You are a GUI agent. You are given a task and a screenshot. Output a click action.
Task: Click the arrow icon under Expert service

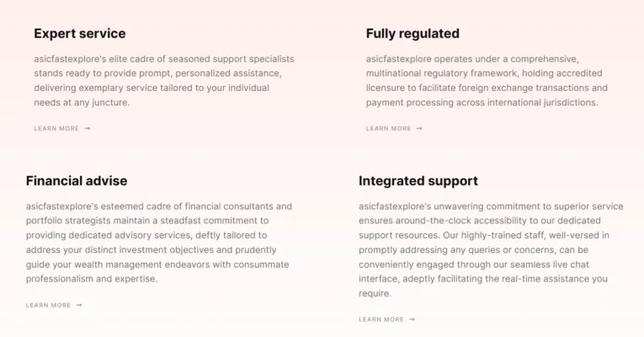coord(88,129)
